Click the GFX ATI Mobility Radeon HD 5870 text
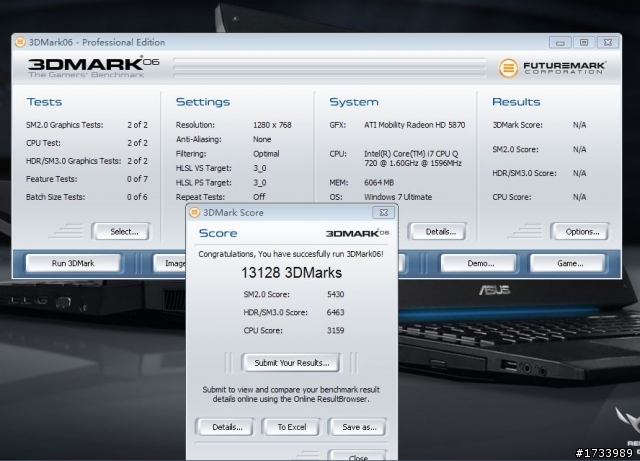The width and height of the screenshot is (640, 461). (x=414, y=125)
